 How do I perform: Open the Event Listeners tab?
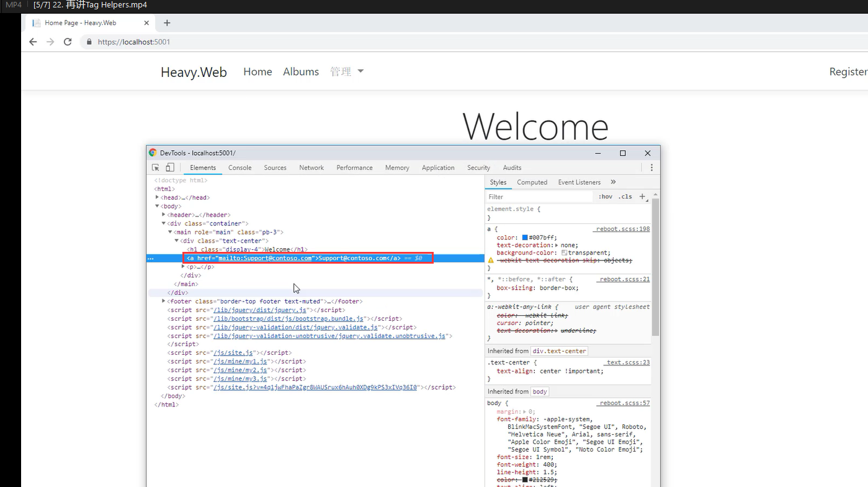[x=579, y=182]
